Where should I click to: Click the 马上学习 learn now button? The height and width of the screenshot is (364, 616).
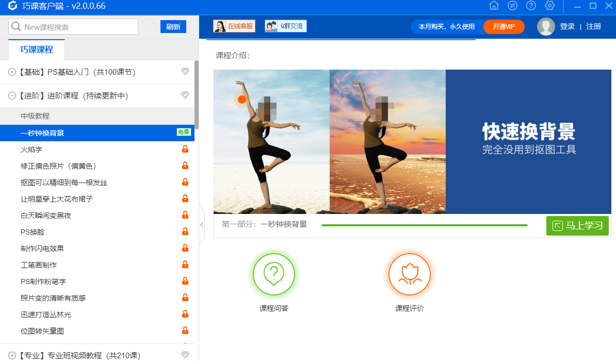pos(577,225)
